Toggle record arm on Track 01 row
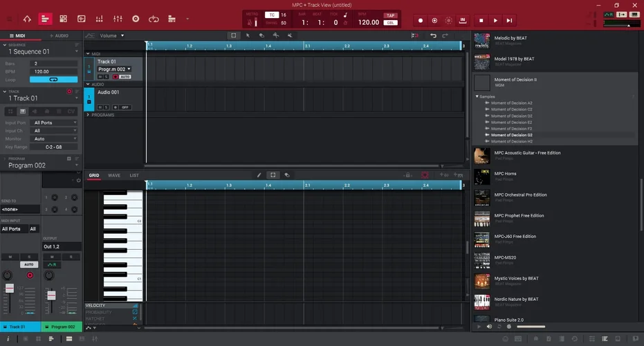644x346 pixels. 116,77
